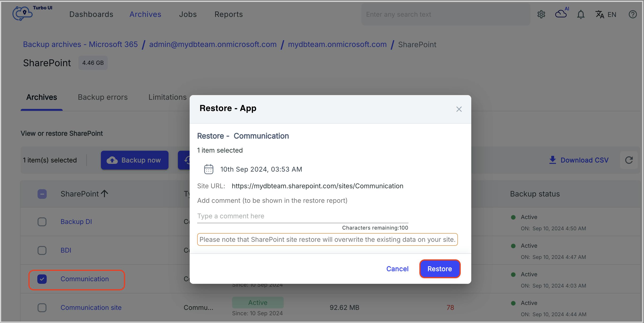Check the BDI row checkbox

(x=42, y=250)
